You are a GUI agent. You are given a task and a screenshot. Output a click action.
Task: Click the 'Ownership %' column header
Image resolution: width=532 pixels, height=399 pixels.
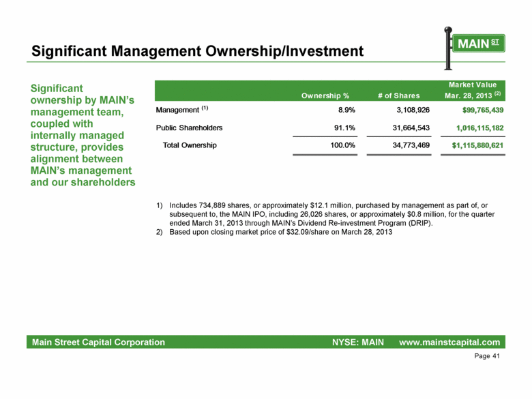coord(325,95)
